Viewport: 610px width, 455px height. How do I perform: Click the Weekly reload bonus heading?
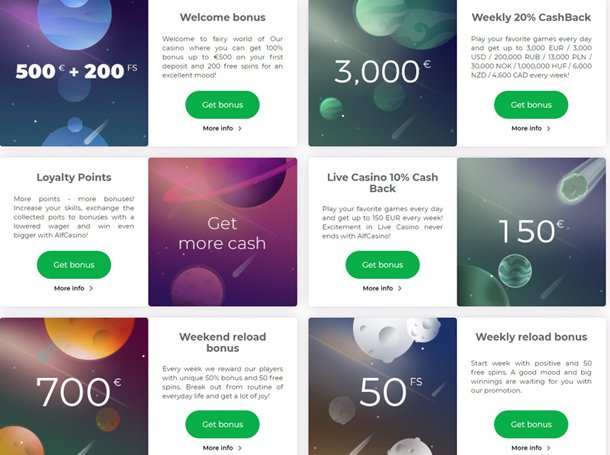pyautogui.click(x=531, y=337)
